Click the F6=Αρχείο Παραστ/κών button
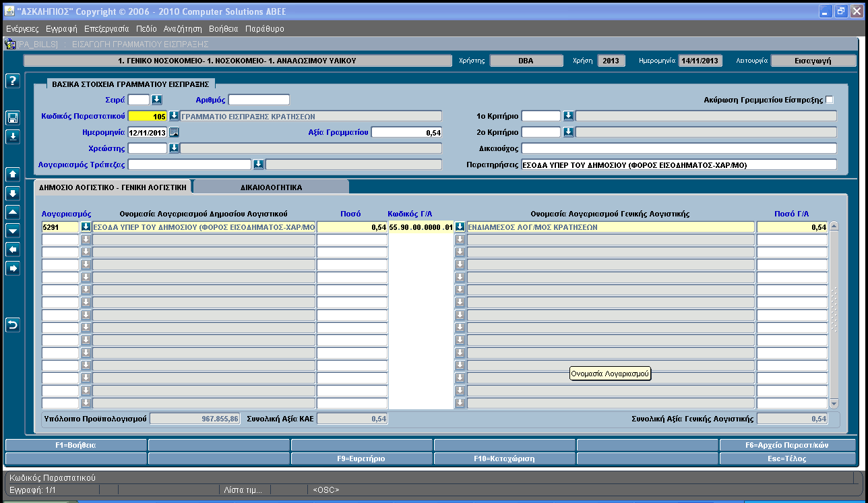 pos(788,445)
